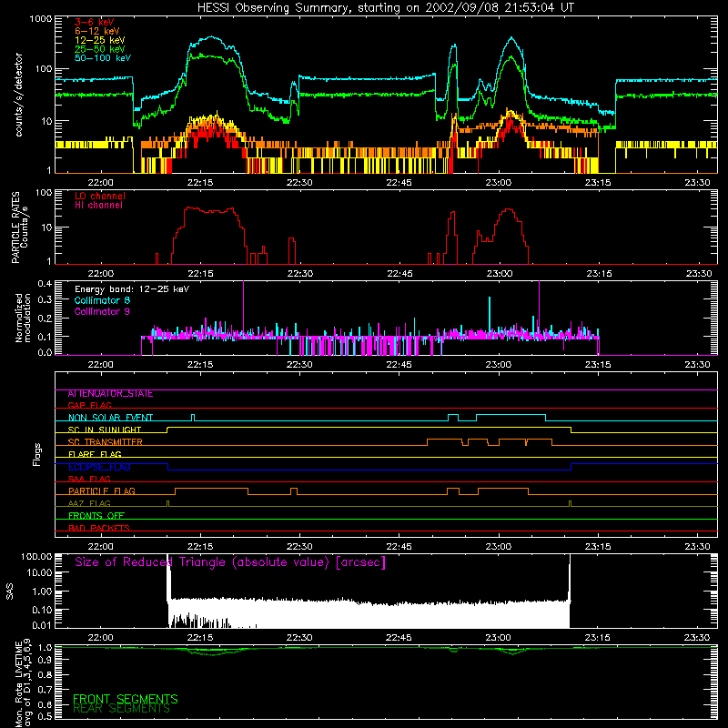Select the cyan 'Collimator 8' legend label
Viewport: 728px width, 728px height.
(x=102, y=300)
